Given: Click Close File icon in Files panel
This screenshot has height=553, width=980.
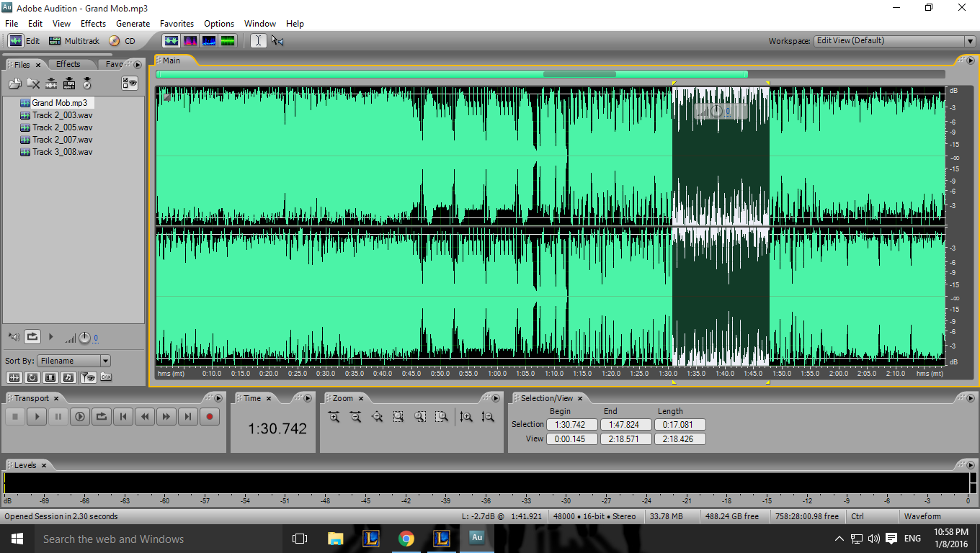Looking at the screenshot, I should pos(33,84).
